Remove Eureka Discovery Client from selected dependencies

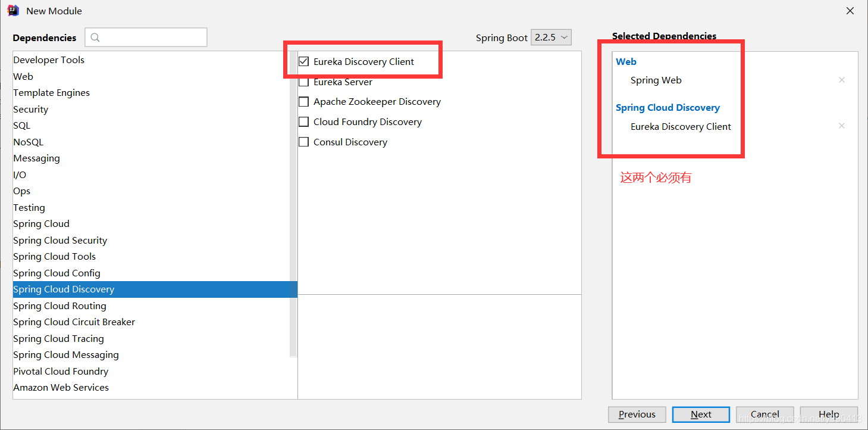tap(841, 126)
